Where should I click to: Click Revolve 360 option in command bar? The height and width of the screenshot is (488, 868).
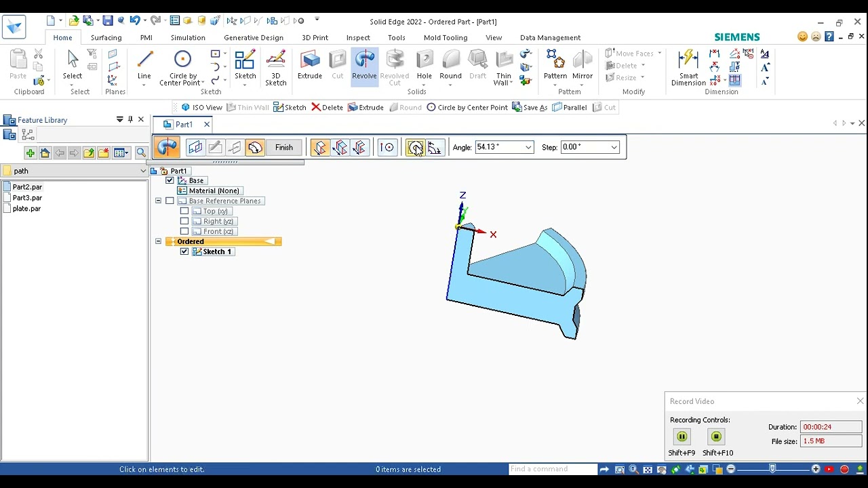(x=415, y=147)
